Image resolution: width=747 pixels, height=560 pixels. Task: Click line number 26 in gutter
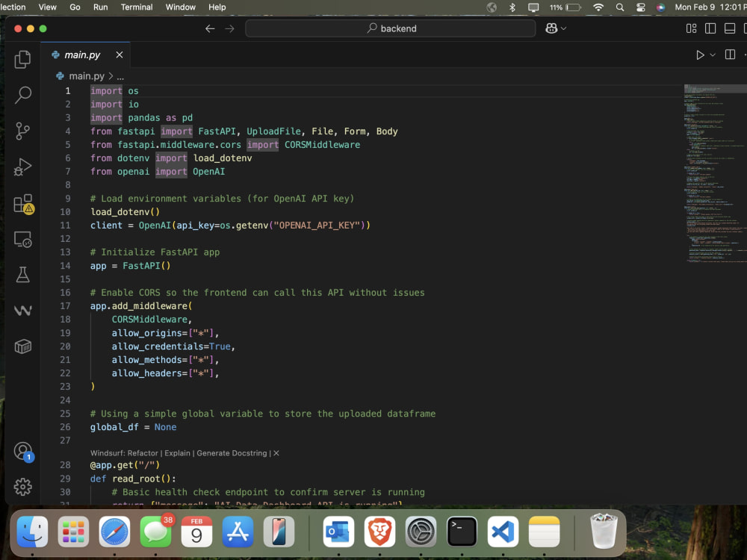(x=65, y=427)
